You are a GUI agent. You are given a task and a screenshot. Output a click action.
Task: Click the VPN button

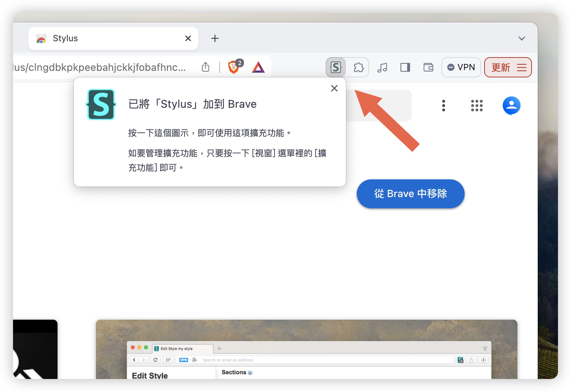pos(461,67)
